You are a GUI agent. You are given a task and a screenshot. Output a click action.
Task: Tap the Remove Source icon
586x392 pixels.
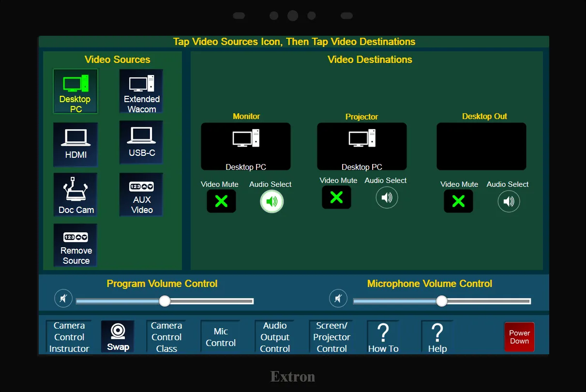tap(75, 245)
